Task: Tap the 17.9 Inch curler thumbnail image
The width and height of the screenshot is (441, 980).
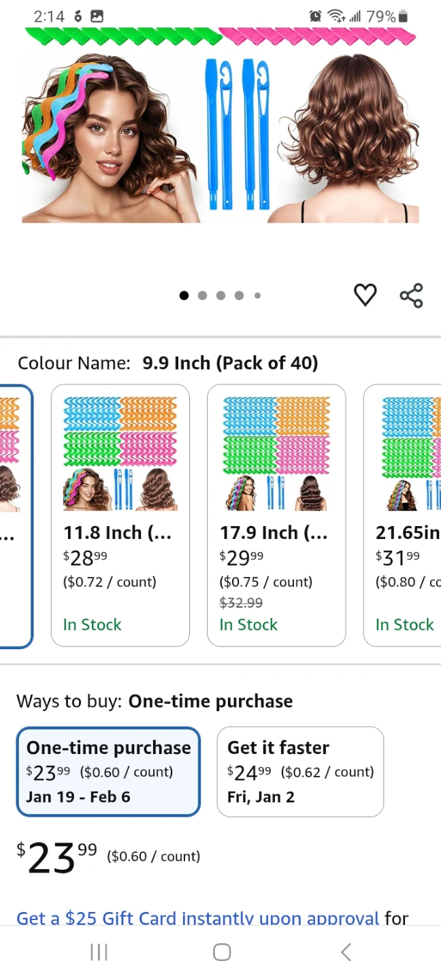Action: pos(276,453)
